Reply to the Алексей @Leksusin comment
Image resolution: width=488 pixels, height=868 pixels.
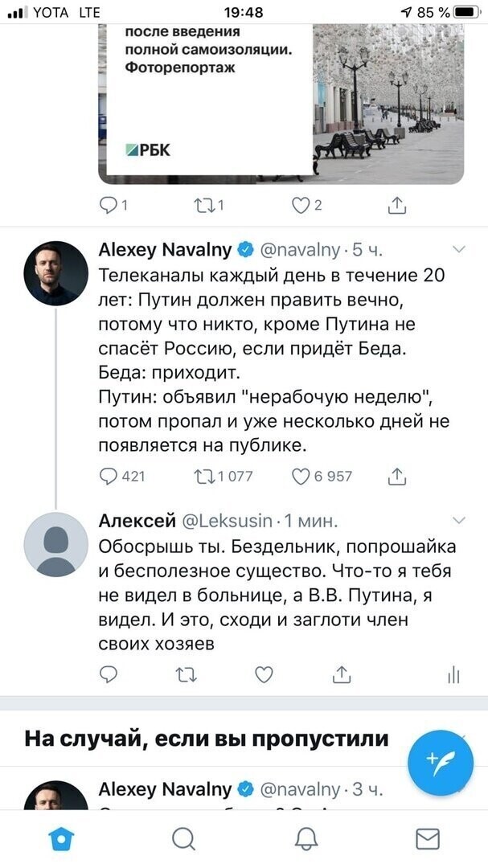pos(108,674)
